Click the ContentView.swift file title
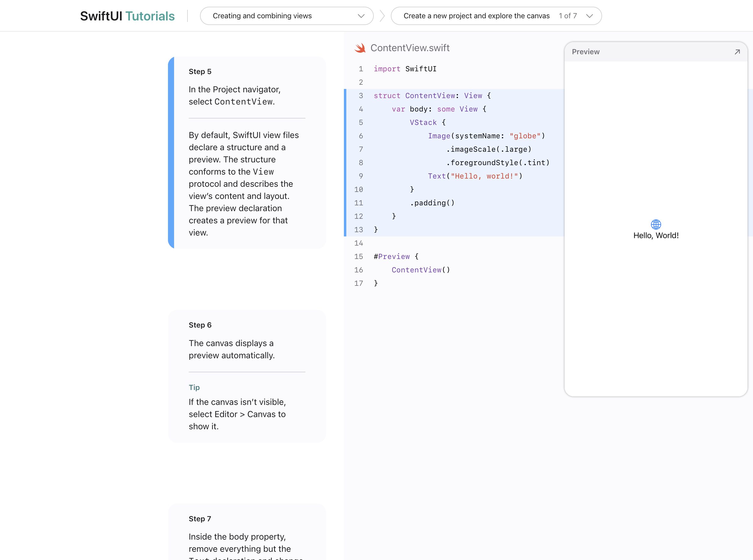 [x=410, y=48]
